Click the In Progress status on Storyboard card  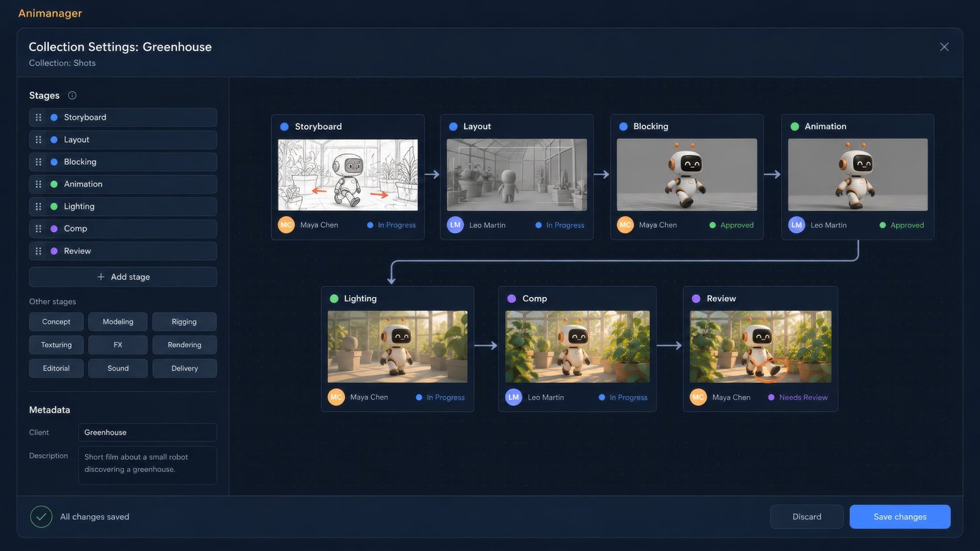[x=392, y=225]
